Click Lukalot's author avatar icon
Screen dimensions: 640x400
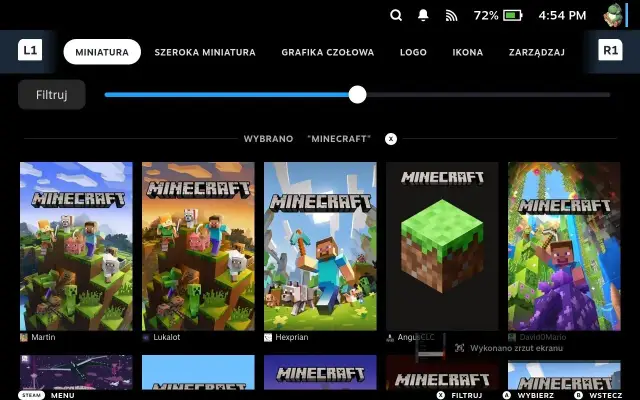146,337
